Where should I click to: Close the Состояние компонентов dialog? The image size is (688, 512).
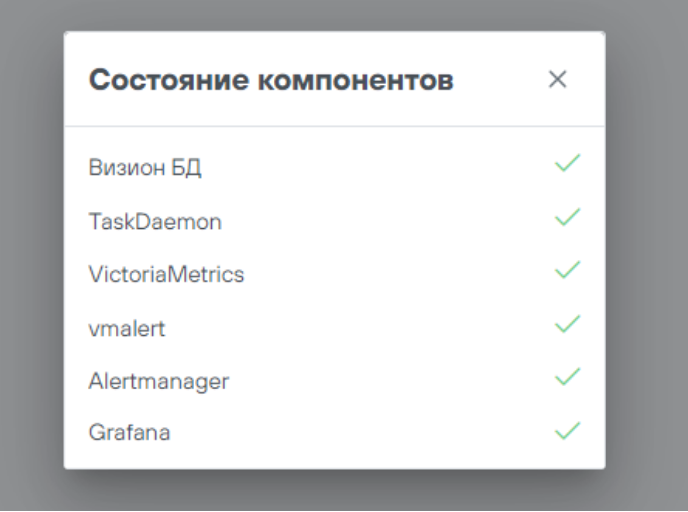[x=557, y=80]
